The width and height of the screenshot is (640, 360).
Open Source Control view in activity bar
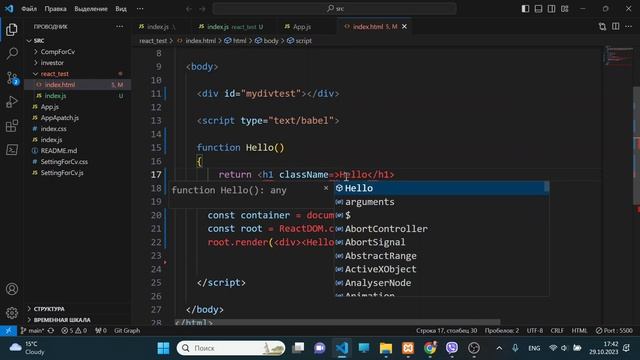coord(12,78)
